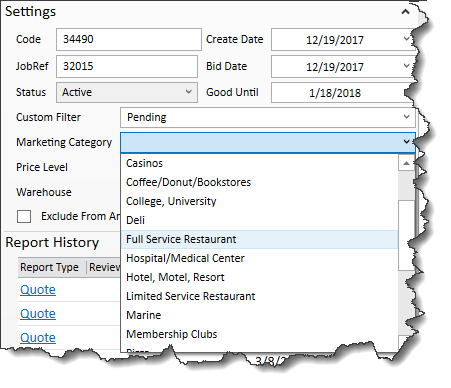
Task: Click the Warehouse label
Action: [44, 192]
